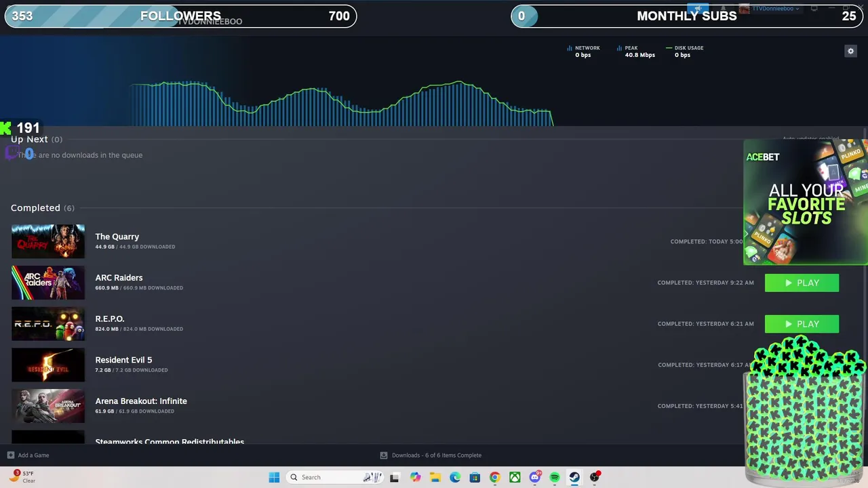Click the Peak legend indicator
This screenshot has height=488, width=868.
tap(627, 48)
